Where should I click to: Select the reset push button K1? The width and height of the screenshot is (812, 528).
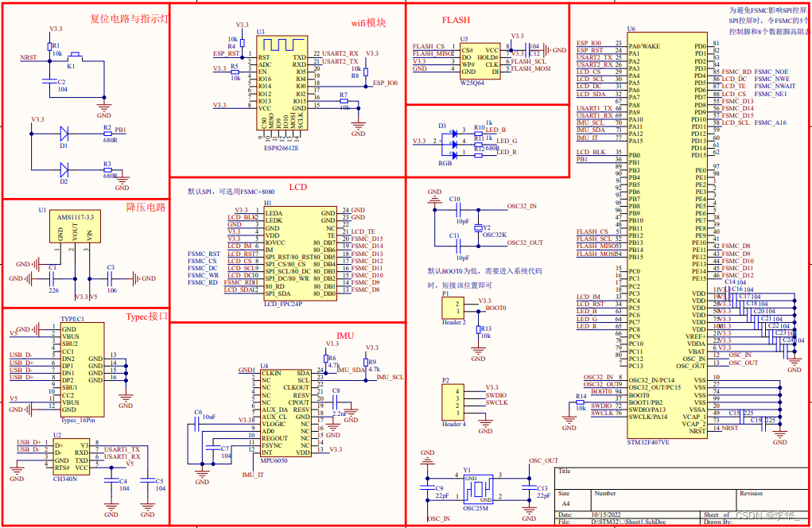[75, 56]
